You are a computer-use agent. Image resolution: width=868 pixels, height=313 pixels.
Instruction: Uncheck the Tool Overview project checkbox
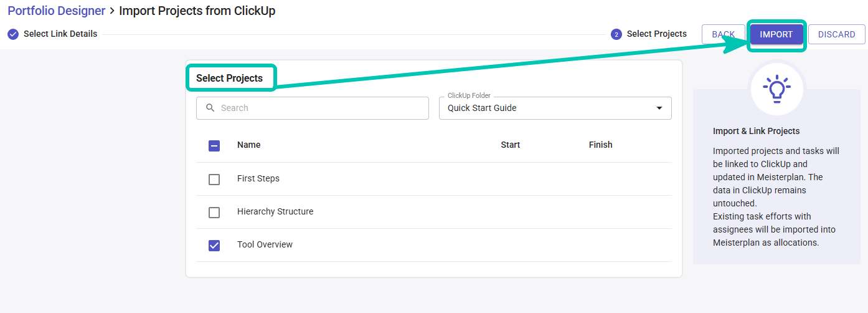[x=214, y=245]
